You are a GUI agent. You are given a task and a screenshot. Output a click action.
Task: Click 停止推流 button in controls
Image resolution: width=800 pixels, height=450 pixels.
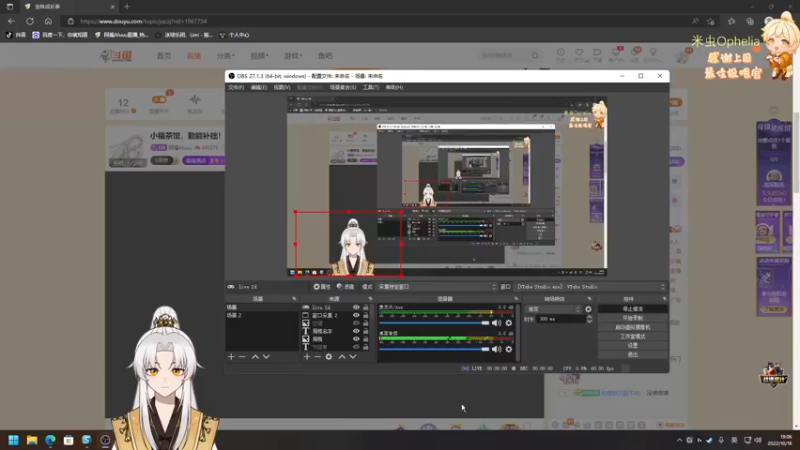pos(633,309)
